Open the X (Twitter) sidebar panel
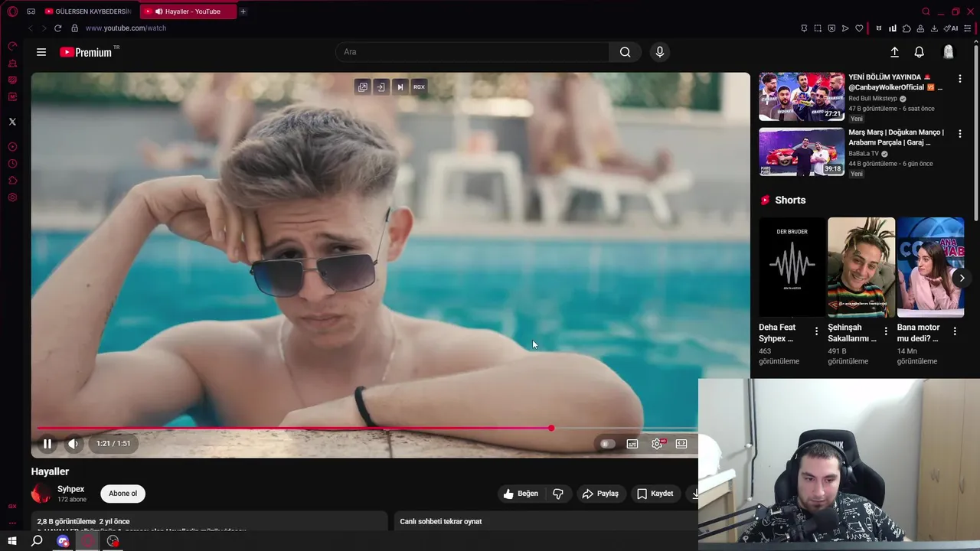 tap(12, 122)
